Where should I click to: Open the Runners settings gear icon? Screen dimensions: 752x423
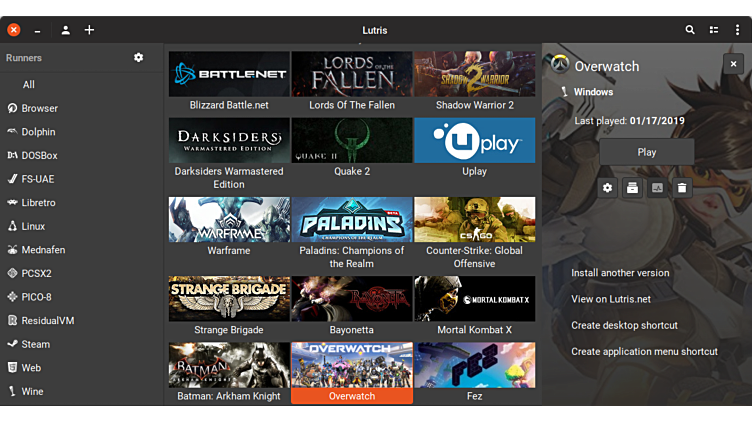tap(139, 58)
